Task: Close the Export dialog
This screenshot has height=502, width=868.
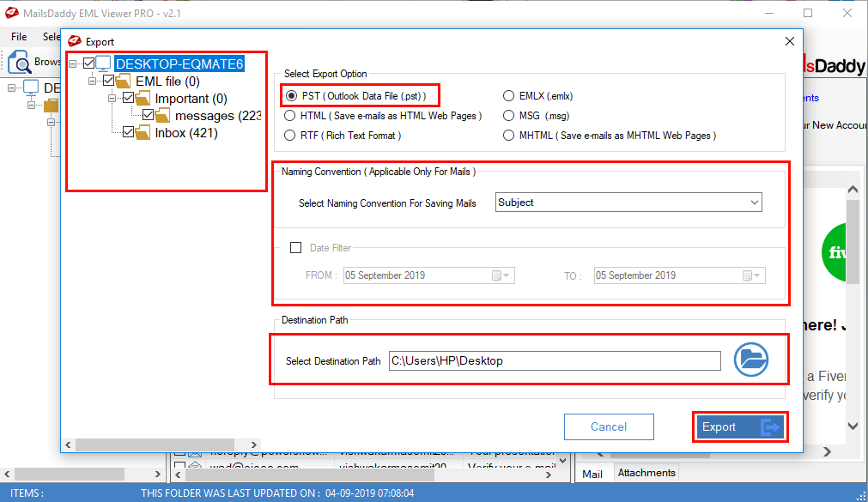Action: pyautogui.click(x=790, y=41)
